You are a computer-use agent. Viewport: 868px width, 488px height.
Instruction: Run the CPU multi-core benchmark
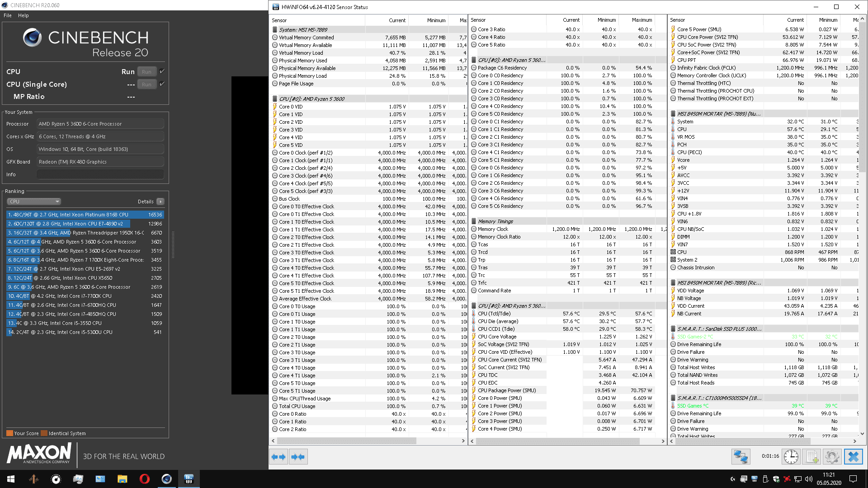point(147,71)
